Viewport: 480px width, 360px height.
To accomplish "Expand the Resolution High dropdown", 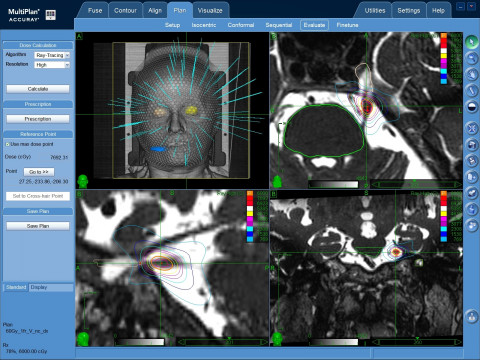I will (52, 65).
